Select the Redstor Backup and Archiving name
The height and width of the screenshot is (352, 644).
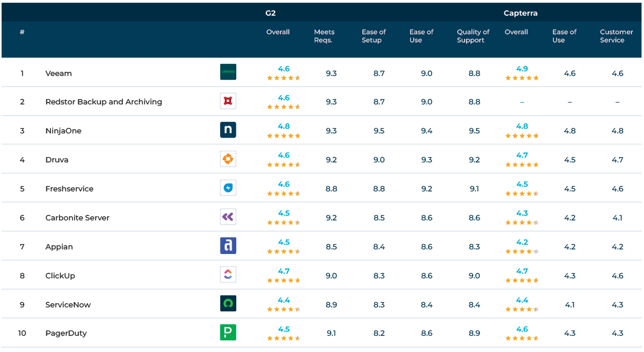click(104, 102)
